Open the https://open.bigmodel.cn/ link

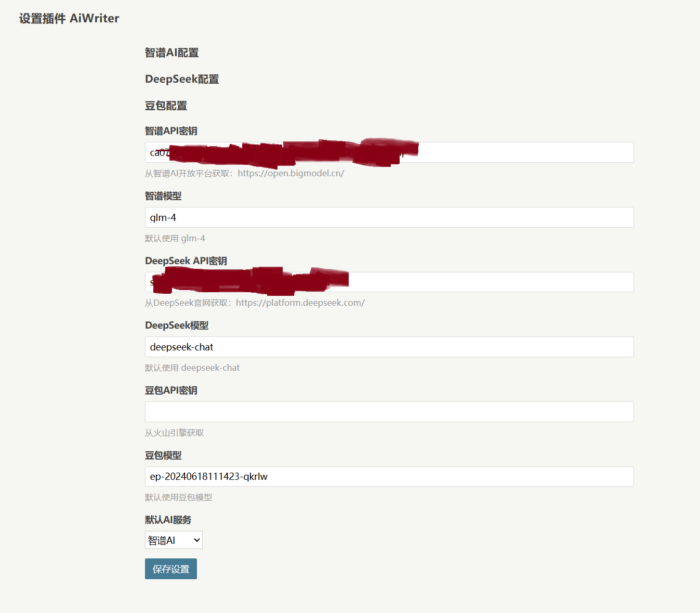point(290,173)
